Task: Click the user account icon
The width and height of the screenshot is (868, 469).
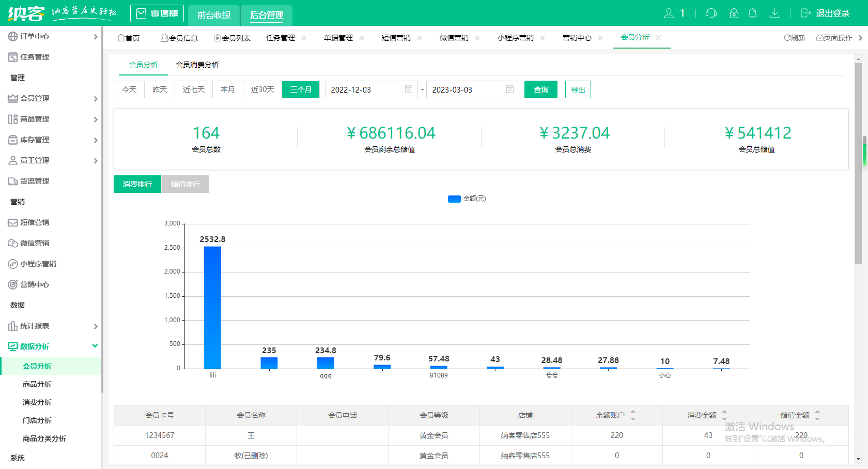Action: (669, 13)
